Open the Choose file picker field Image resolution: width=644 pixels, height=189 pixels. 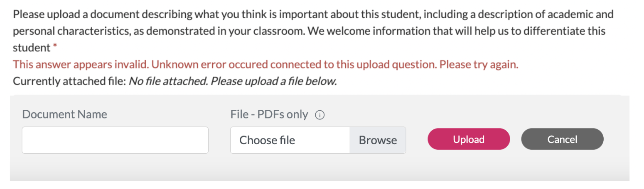[318, 140]
